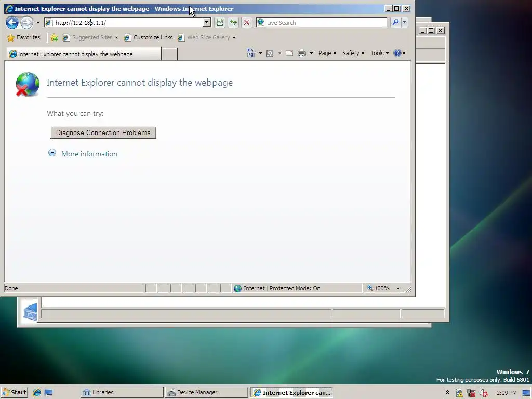
Task: Expand the address bar URL history dropdown
Action: [207, 23]
